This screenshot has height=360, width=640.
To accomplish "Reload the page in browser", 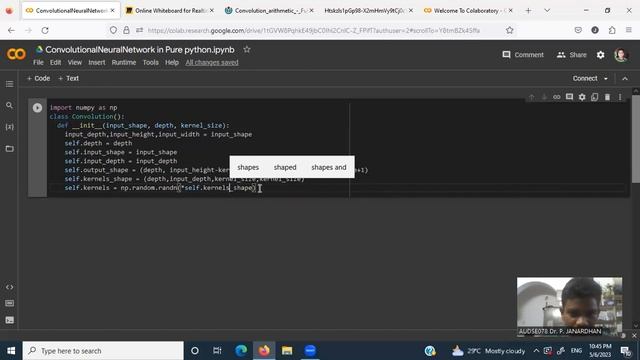I will click(45, 30).
